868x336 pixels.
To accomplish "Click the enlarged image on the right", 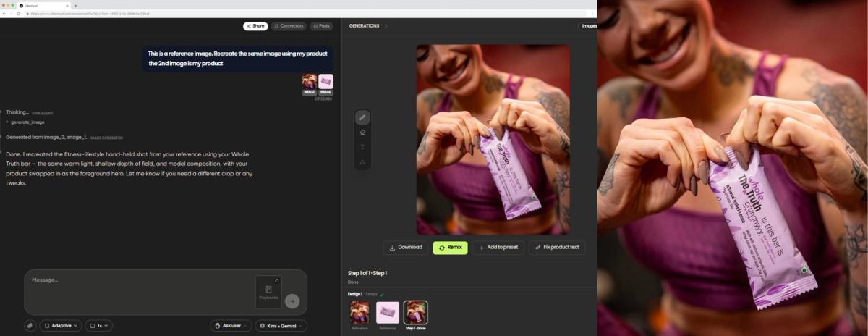I will pos(733,168).
